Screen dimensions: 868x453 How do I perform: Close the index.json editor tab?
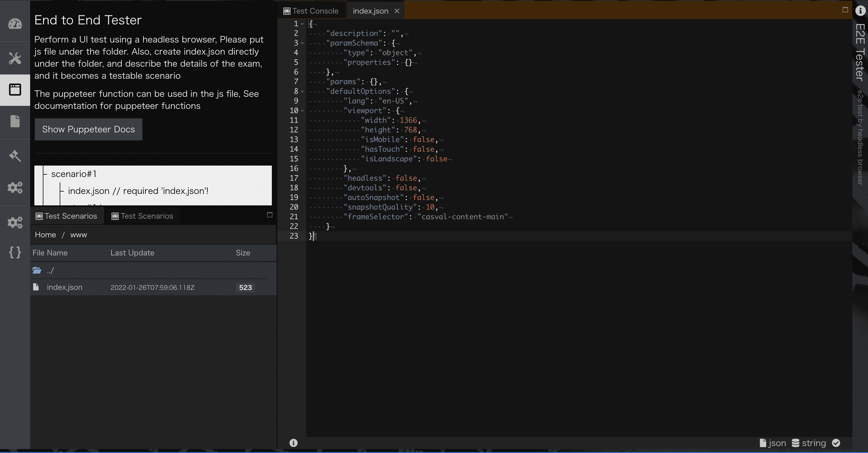[x=397, y=11]
